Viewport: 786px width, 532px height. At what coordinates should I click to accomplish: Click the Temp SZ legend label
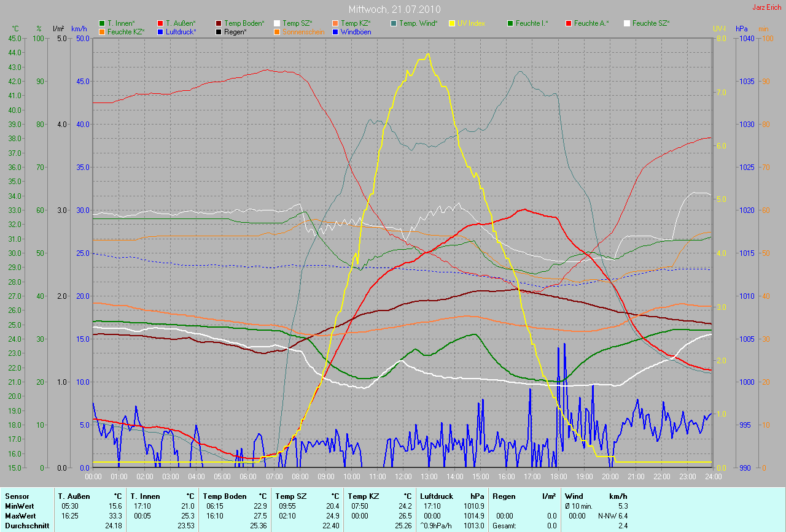tap(297, 23)
